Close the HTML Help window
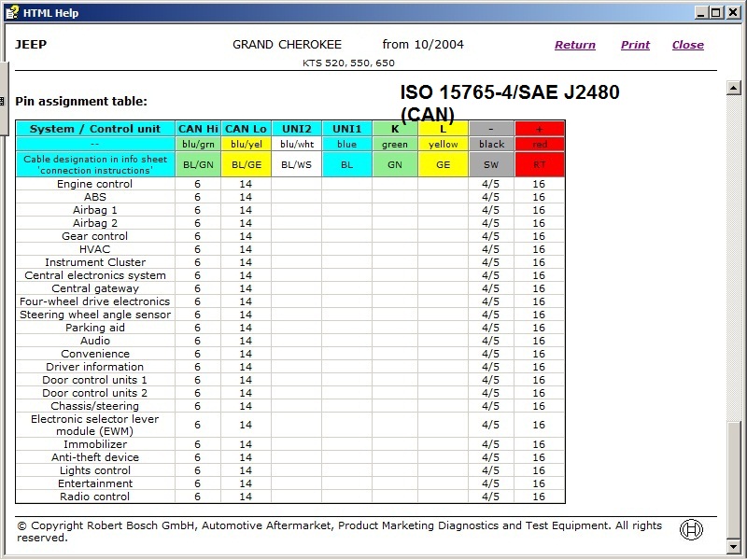This screenshot has height=560, width=747. 733,12
